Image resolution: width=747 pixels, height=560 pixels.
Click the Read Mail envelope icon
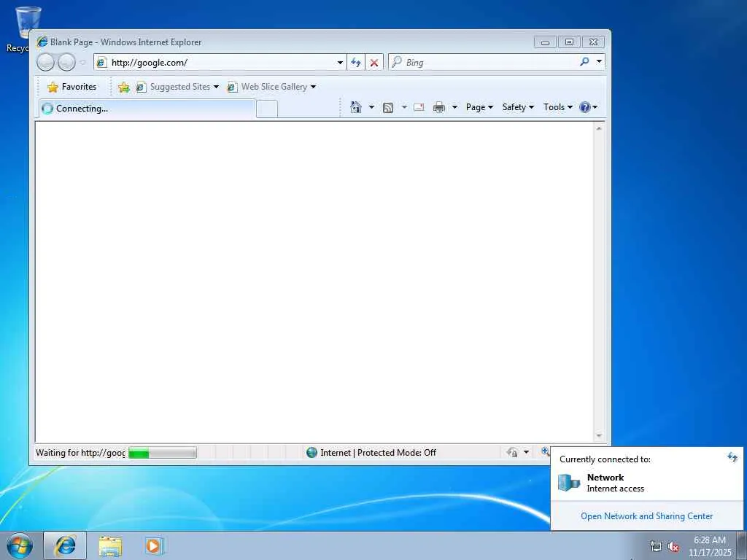419,107
